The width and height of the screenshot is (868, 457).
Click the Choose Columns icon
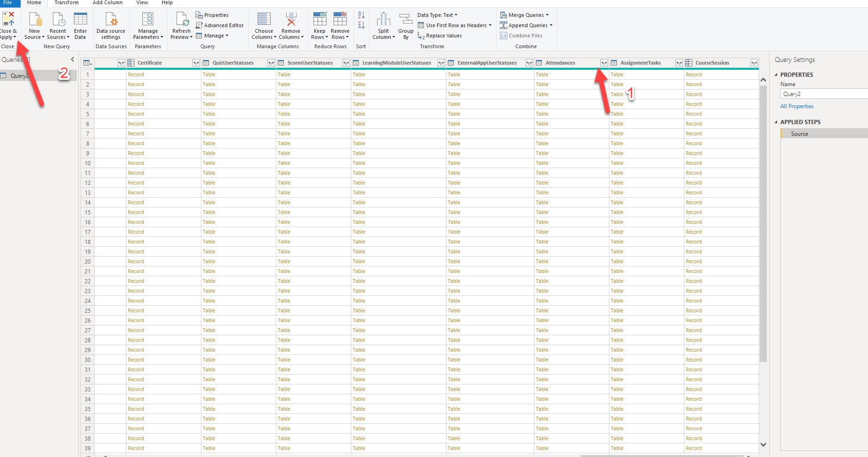click(264, 19)
